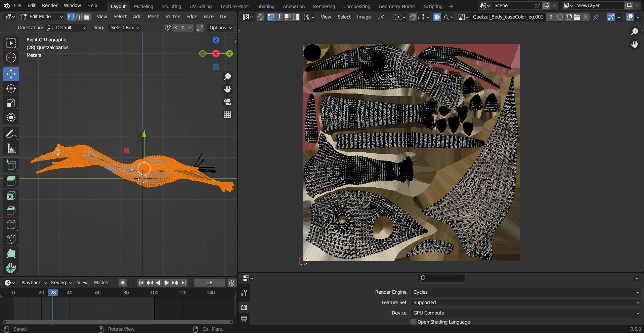Image resolution: width=644 pixels, height=333 pixels.
Task: Select the Rotate tool in left toolbar
Action: click(x=11, y=88)
